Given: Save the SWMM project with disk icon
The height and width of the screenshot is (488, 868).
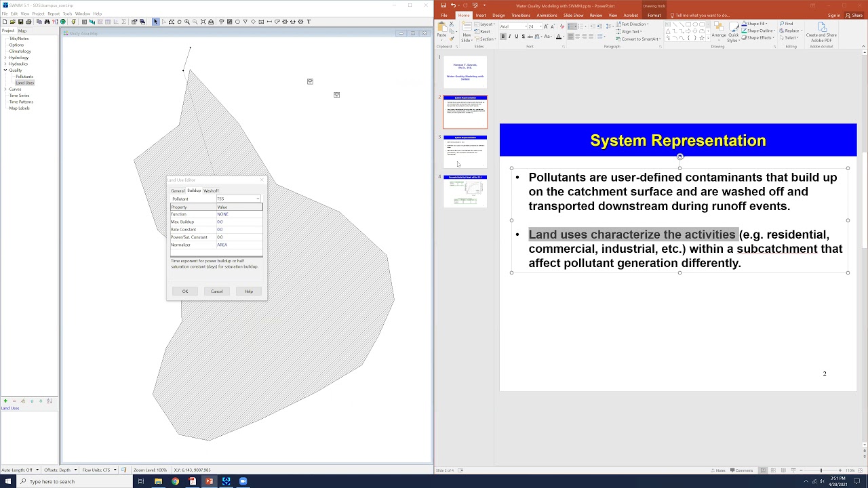Looking at the screenshot, I should tap(20, 22).
